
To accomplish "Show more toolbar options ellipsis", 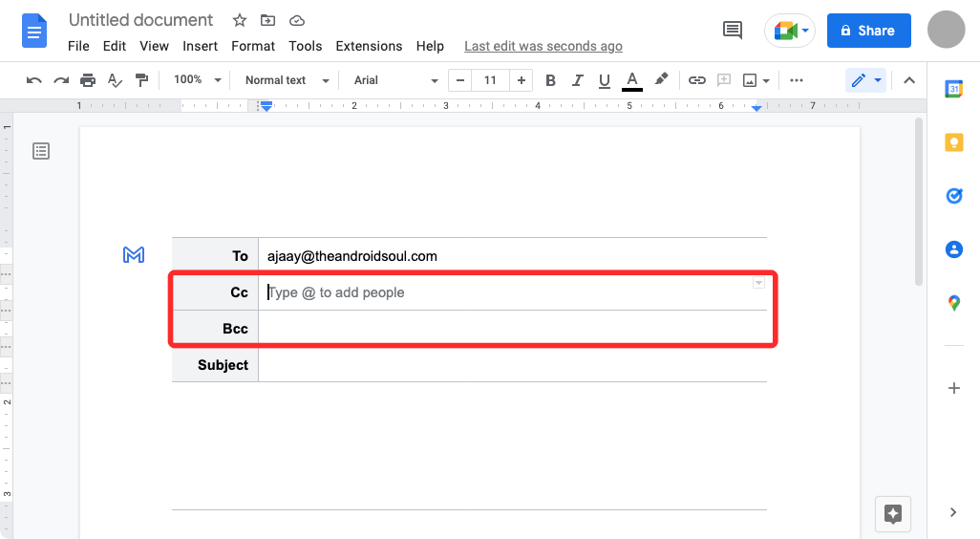I will pos(797,80).
